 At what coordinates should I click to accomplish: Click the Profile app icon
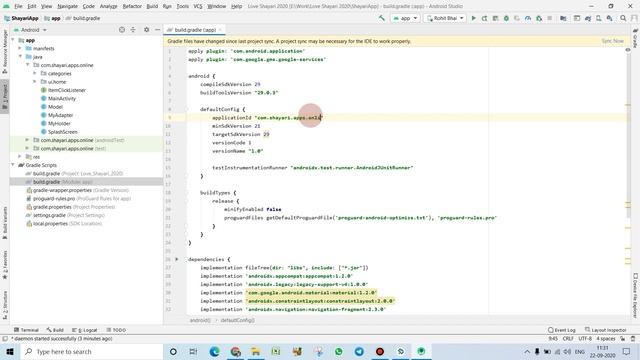pos(528,18)
